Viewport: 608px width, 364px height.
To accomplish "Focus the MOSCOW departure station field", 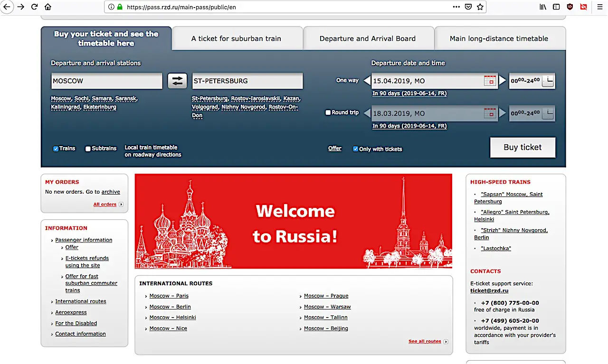I will click(x=107, y=81).
